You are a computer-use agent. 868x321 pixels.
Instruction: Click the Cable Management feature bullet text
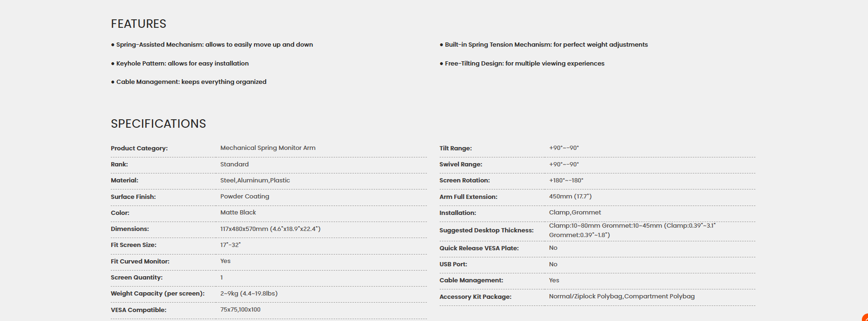(188, 82)
